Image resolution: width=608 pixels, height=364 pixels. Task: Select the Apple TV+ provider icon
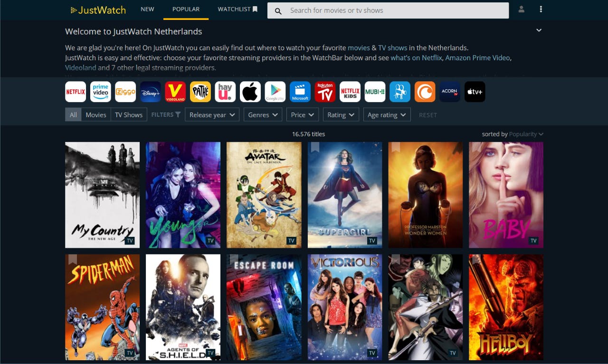click(x=475, y=92)
